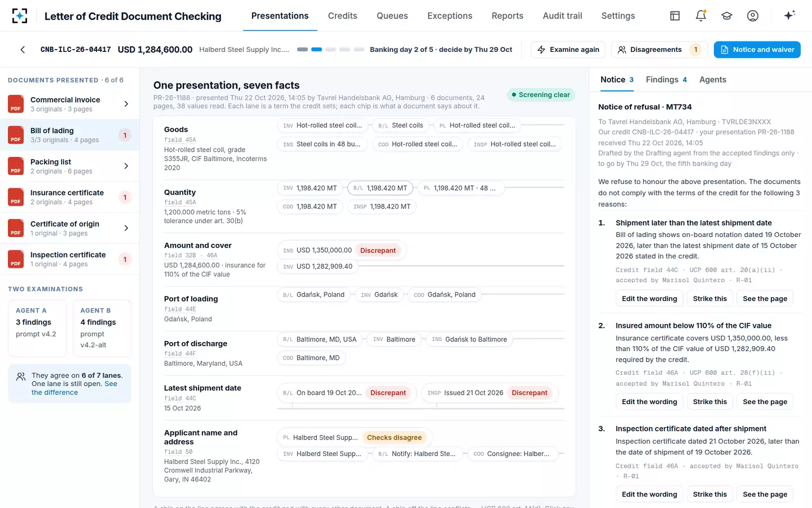Click the Inspection certificate PDF icon

[x=16, y=259]
